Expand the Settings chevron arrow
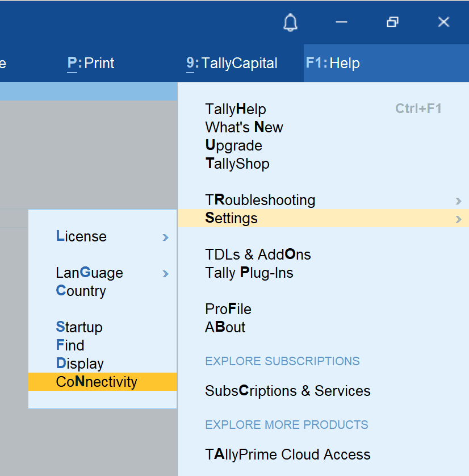This screenshot has height=476, width=469. point(458,219)
